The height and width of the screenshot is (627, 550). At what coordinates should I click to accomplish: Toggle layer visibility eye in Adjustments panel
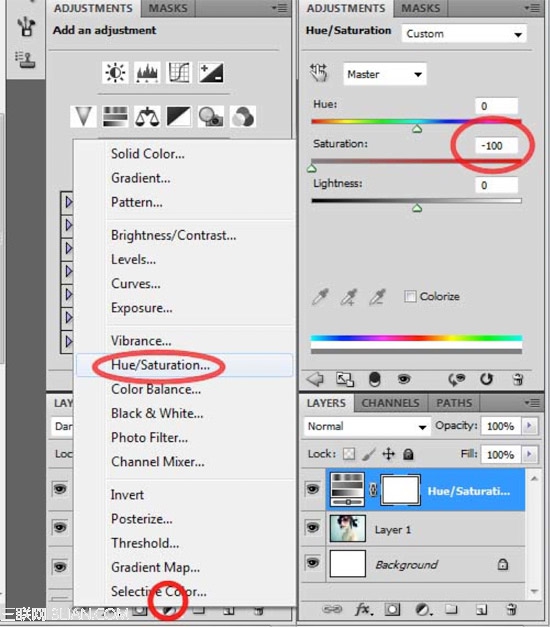click(404, 379)
